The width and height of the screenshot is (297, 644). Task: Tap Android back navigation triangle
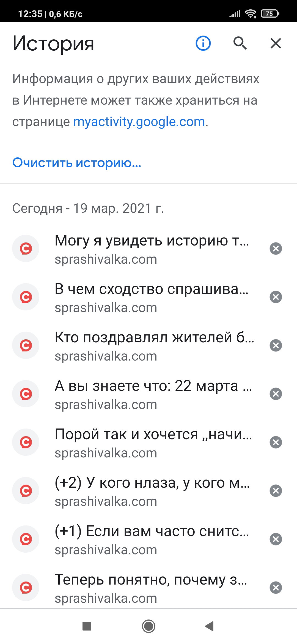[210, 626]
